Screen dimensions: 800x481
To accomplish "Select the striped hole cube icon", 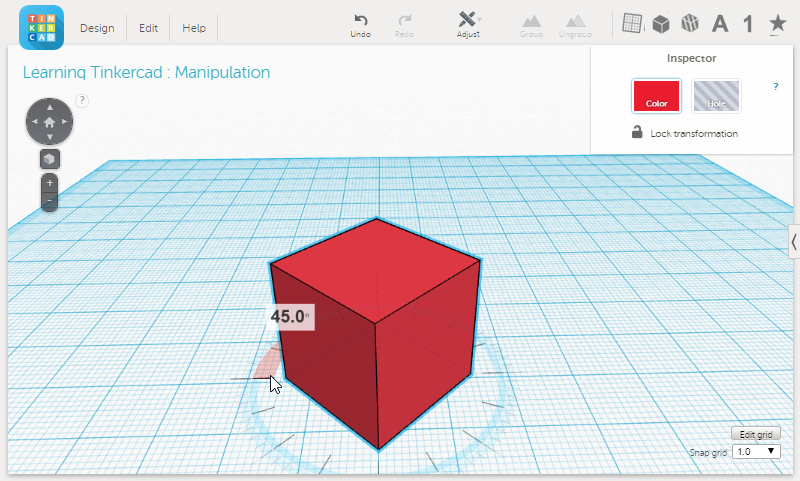I will [690, 23].
